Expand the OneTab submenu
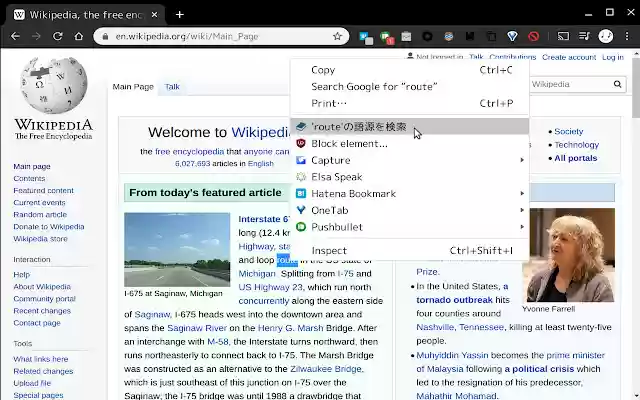Viewport: 640px width, 400px height. (409, 210)
